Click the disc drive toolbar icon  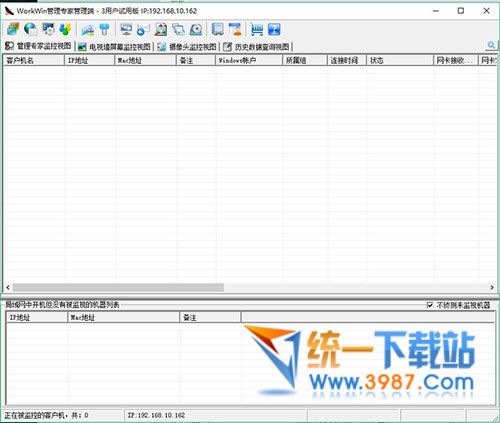click(x=196, y=29)
